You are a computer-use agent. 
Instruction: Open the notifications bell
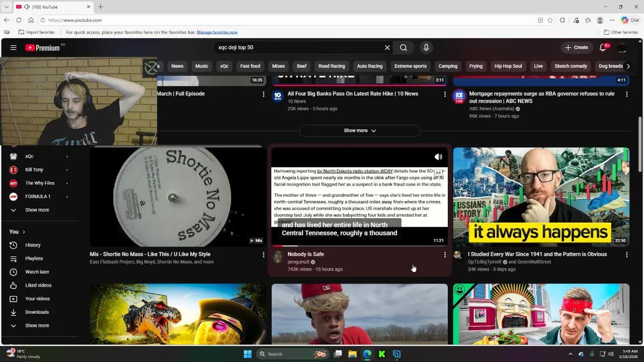tap(603, 47)
